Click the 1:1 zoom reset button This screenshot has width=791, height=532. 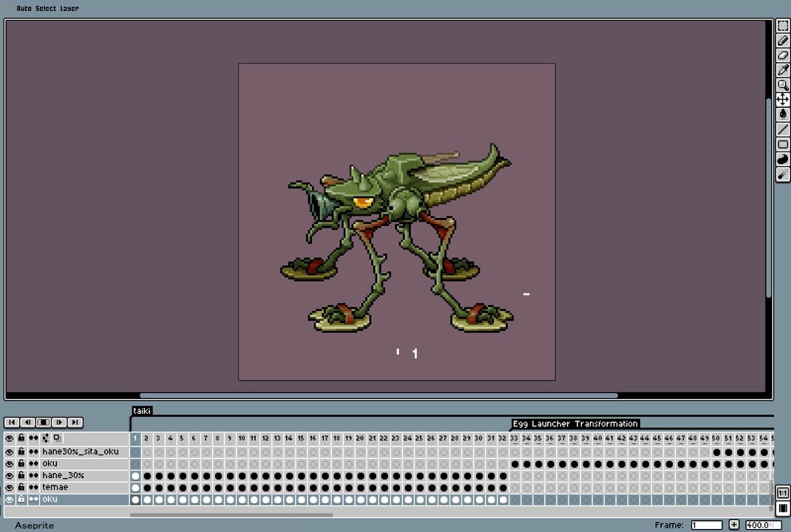point(782,493)
